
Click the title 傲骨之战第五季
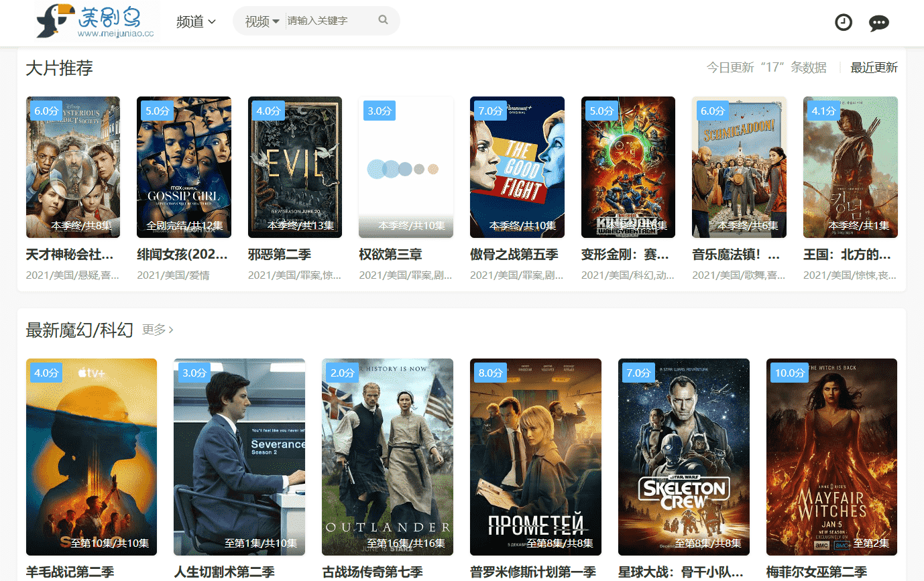[x=514, y=255]
